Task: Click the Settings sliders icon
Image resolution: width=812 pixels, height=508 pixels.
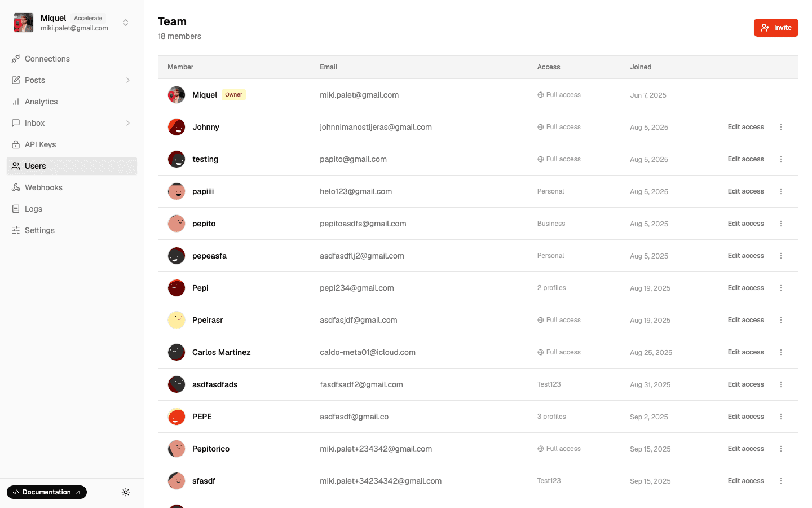Action: pos(16,230)
